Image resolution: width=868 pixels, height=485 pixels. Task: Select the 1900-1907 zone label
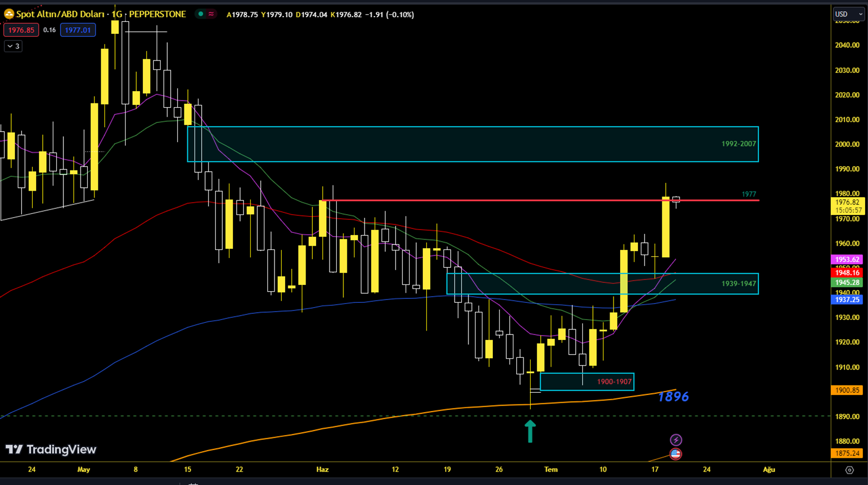(614, 382)
